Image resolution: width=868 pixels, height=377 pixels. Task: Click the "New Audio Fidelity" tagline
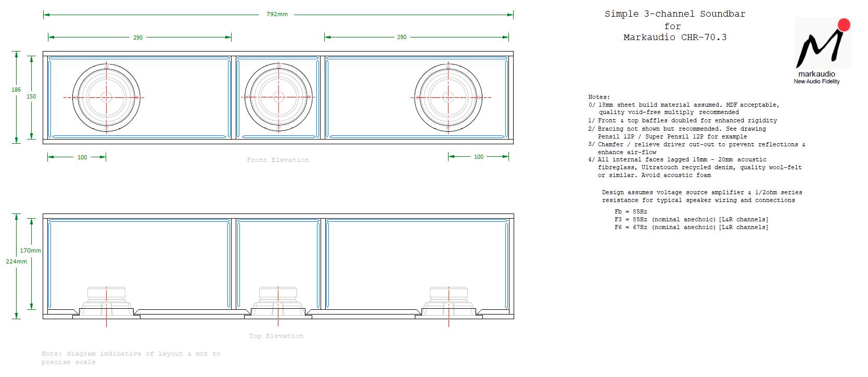point(816,81)
